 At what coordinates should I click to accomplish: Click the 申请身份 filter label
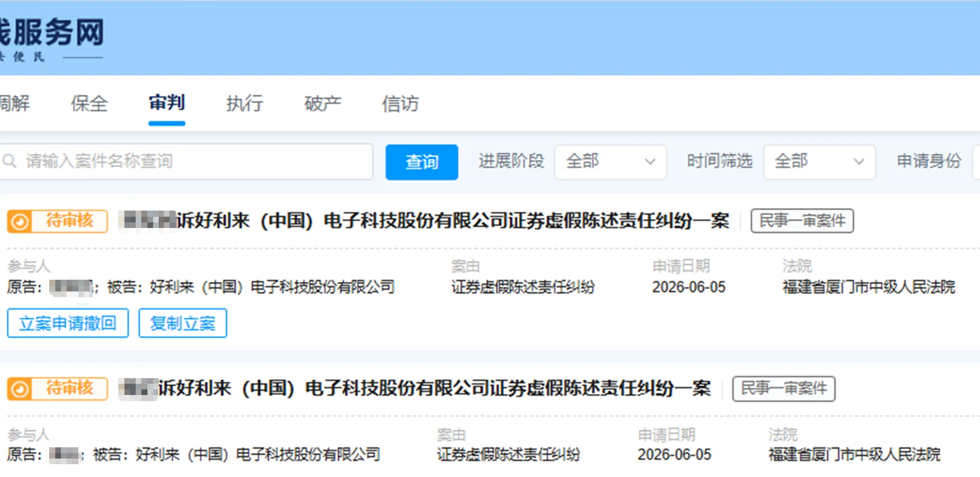point(929,161)
